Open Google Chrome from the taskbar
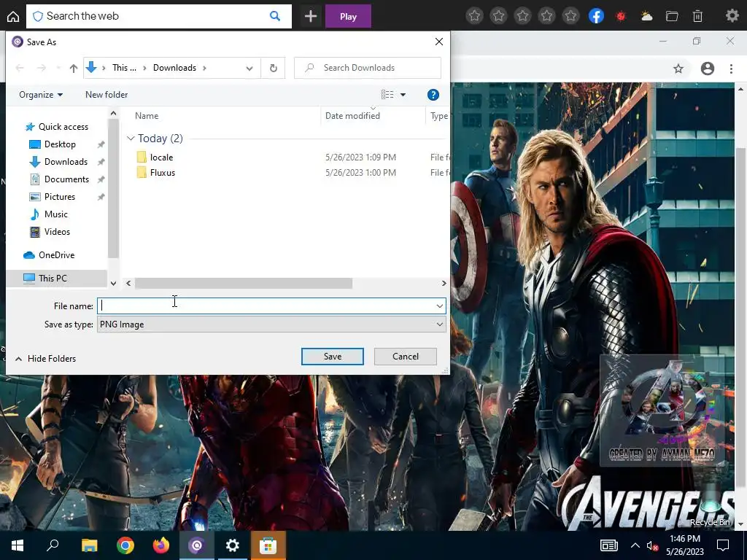 click(125, 545)
